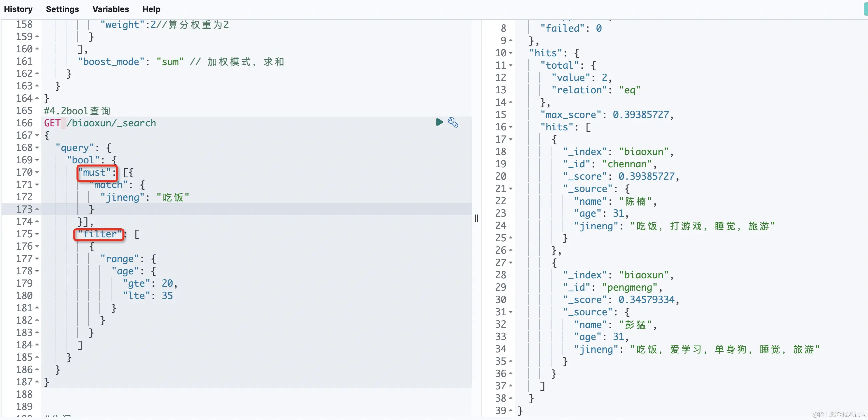The width and height of the screenshot is (868, 420).
Task: Open the Settings menu
Action: coord(62,9)
